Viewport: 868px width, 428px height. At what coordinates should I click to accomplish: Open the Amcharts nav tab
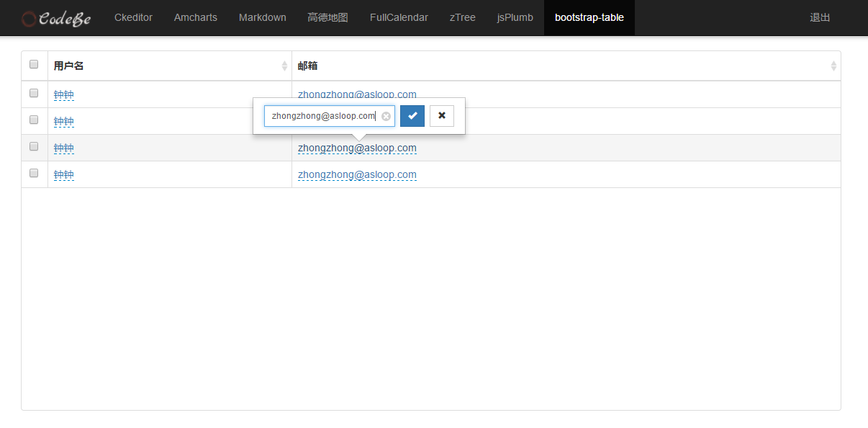pyautogui.click(x=196, y=17)
